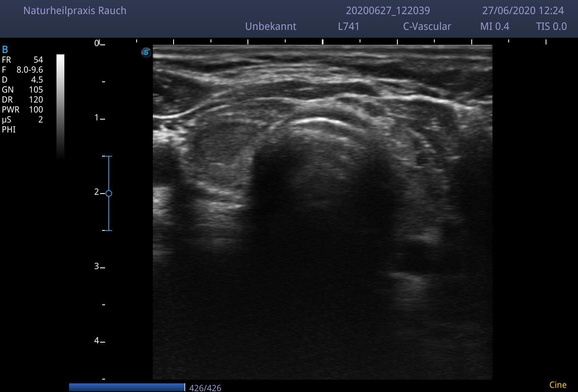This screenshot has width=578, height=392.
Task: Click the probe orientation marker icon
Action: click(146, 53)
